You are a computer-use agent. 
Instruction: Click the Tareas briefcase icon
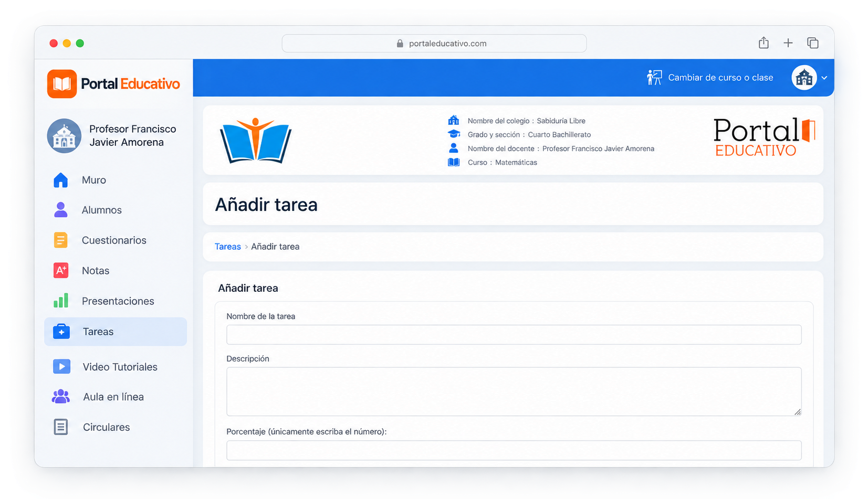pos(61,332)
